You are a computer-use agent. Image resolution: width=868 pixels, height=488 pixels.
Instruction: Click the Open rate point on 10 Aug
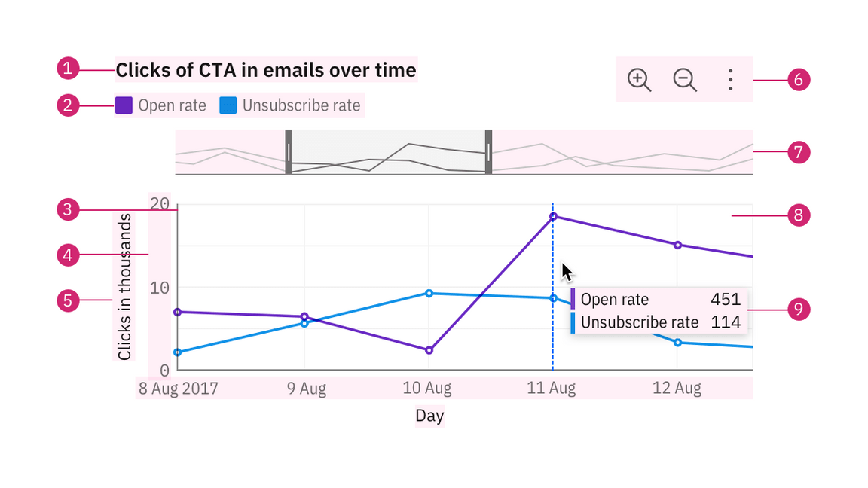pyautogui.click(x=429, y=350)
